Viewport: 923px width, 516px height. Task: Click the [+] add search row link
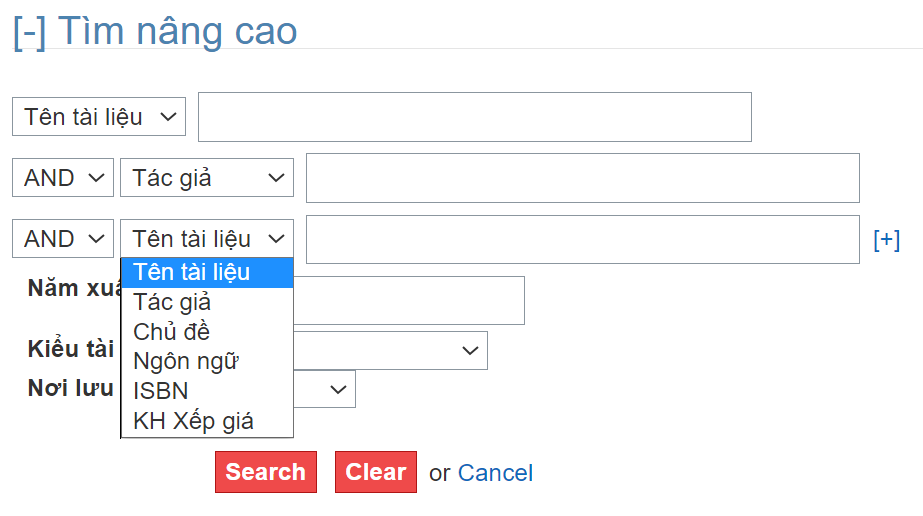[886, 239]
